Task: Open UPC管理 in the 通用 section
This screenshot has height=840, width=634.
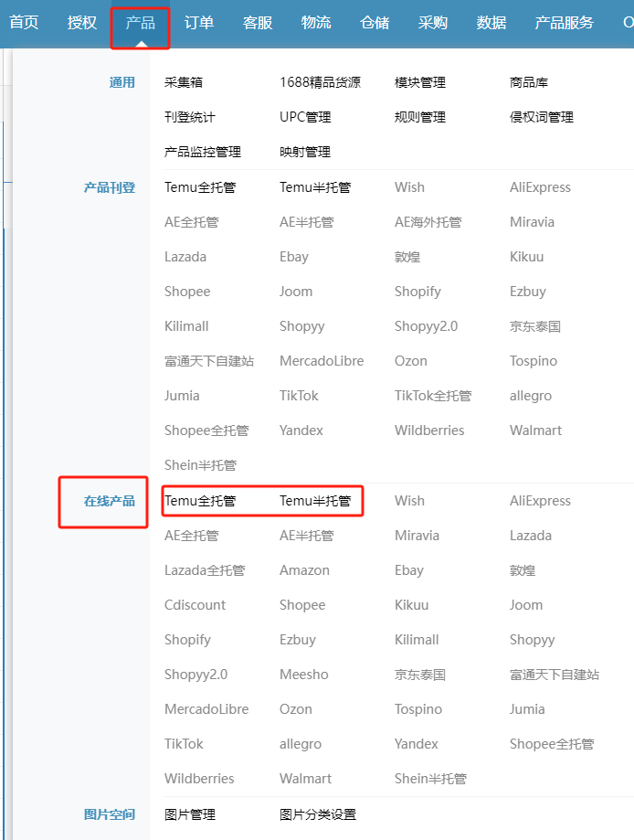Action: tap(305, 117)
